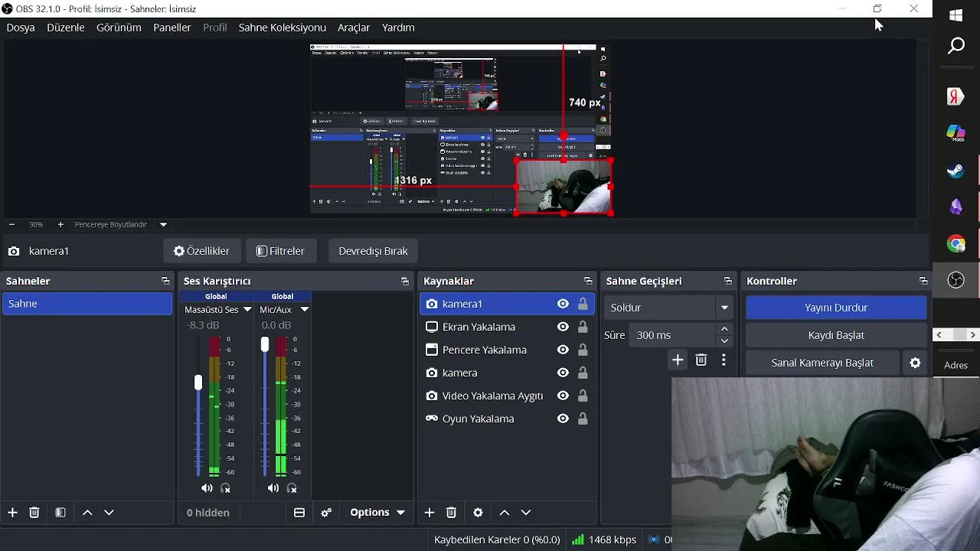Move source down in Kaynaklar
The width and height of the screenshot is (980, 551).
pyautogui.click(x=526, y=513)
